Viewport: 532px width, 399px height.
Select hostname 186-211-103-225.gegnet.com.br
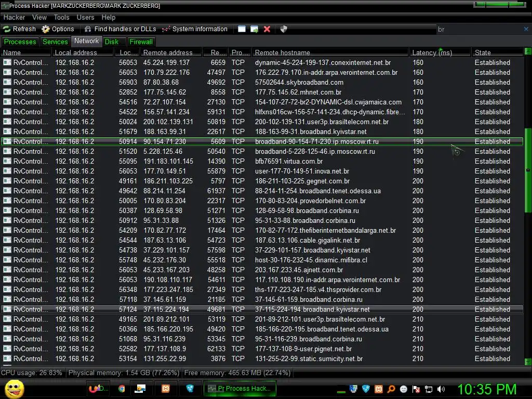302,181
